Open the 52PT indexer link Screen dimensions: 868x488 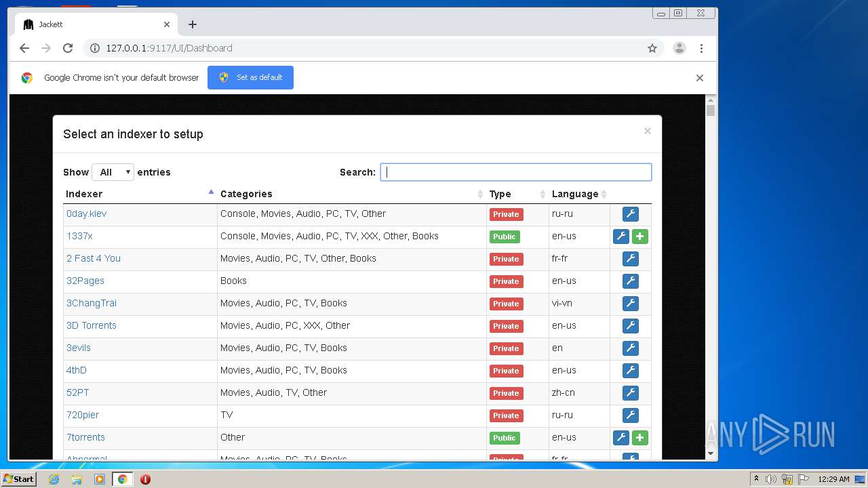point(77,392)
